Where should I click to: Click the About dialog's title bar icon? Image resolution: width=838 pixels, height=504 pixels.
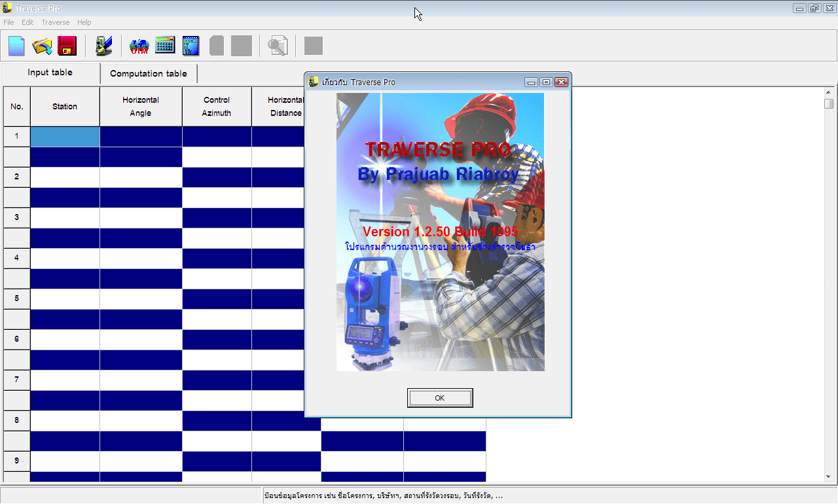(x=314, y=82)
